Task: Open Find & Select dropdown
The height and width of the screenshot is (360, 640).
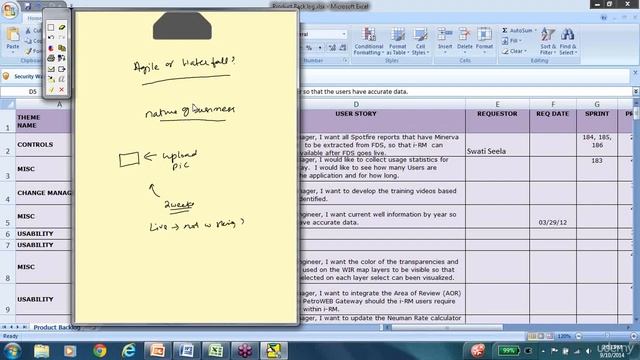Action: 568,42
